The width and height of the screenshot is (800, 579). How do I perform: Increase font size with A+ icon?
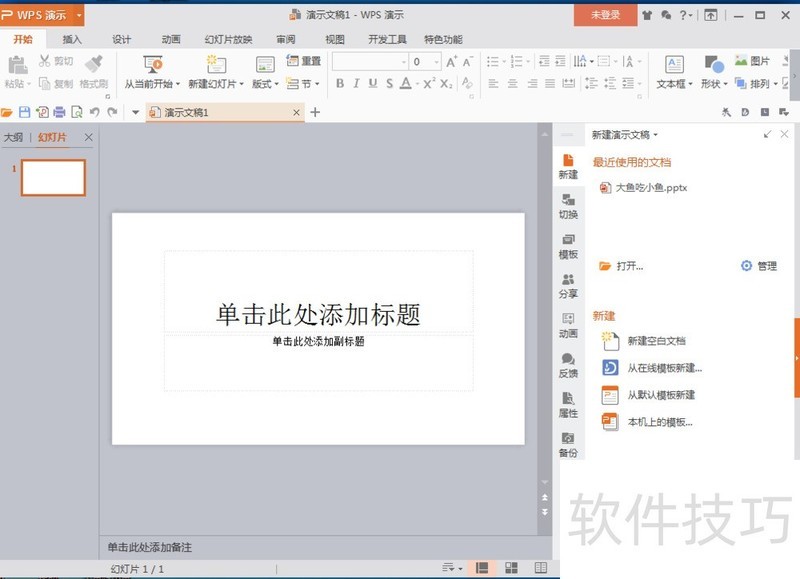tap(452, 62)
